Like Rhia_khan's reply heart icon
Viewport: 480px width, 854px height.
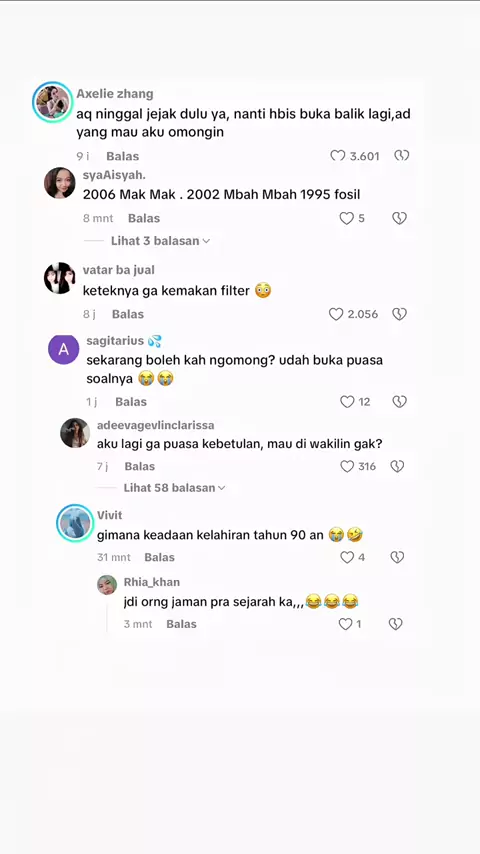[x=345, y=624]
